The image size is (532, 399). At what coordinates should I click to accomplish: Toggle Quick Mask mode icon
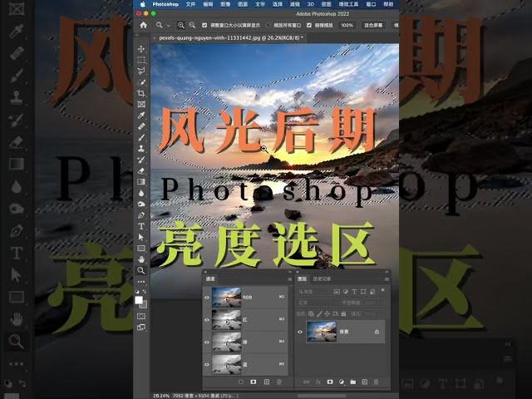(x=141, y=316)
